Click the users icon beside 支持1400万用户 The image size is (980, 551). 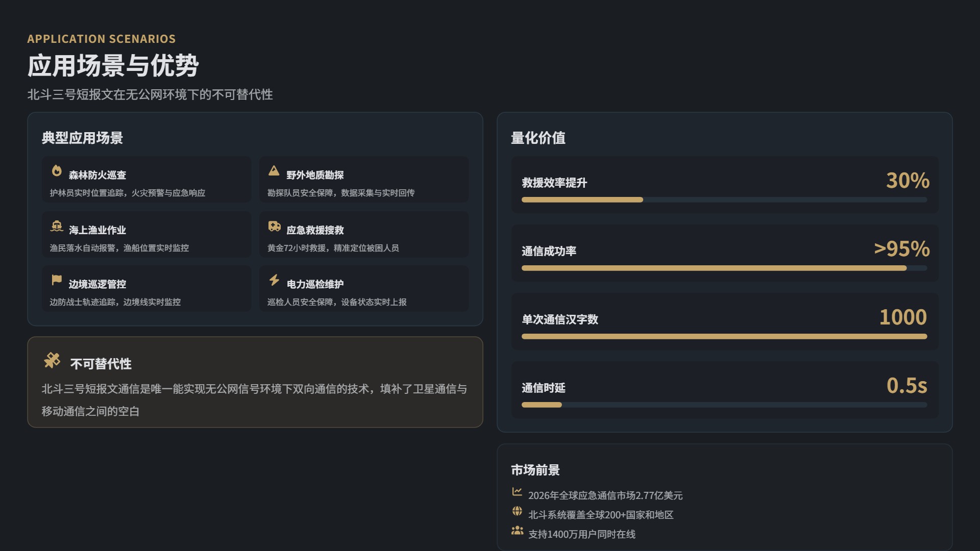pyautogui.click(x=517, y=531)
